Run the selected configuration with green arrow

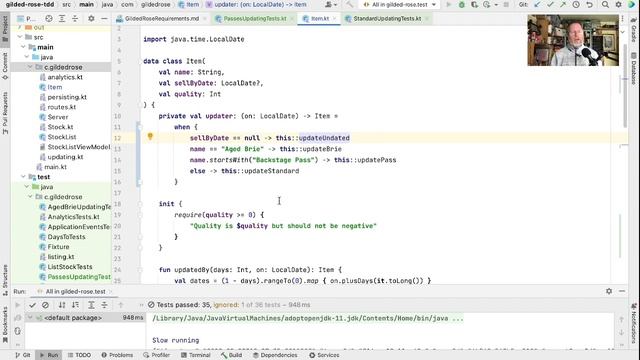pos(449,4)
